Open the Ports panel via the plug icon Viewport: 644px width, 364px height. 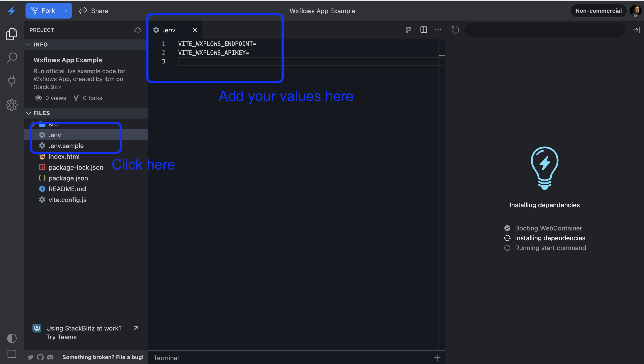[x=11, y=81]
